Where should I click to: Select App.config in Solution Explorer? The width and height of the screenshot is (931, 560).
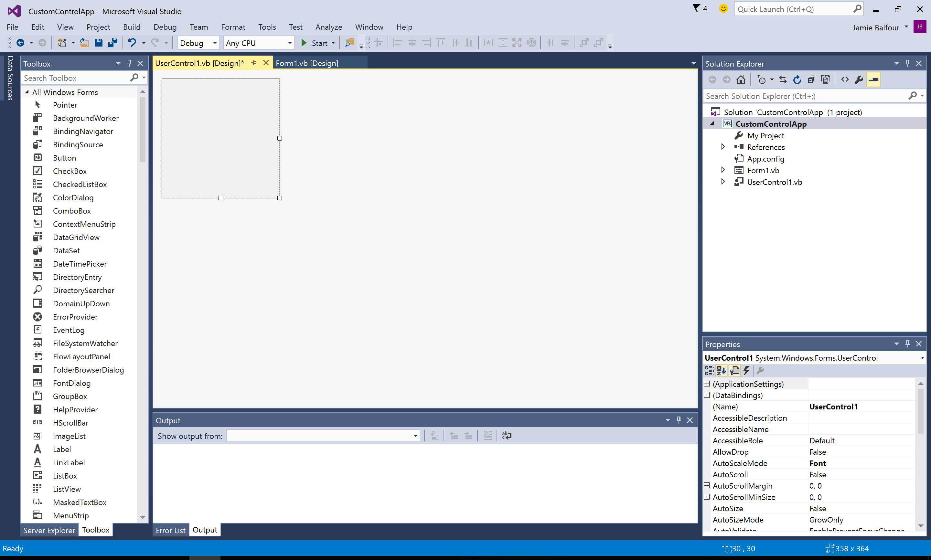click(x=766, y=159)
